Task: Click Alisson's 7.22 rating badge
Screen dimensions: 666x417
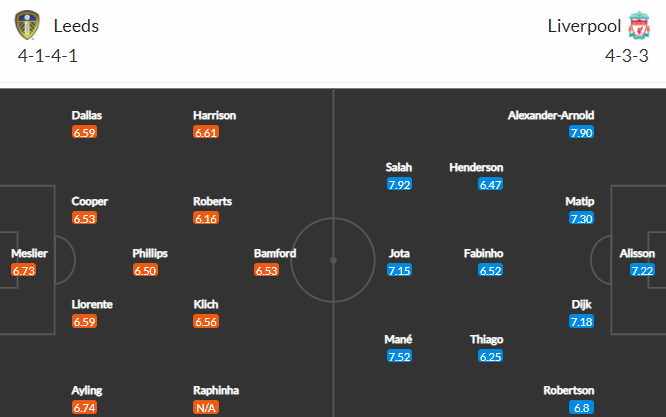Action: (642, 270)
